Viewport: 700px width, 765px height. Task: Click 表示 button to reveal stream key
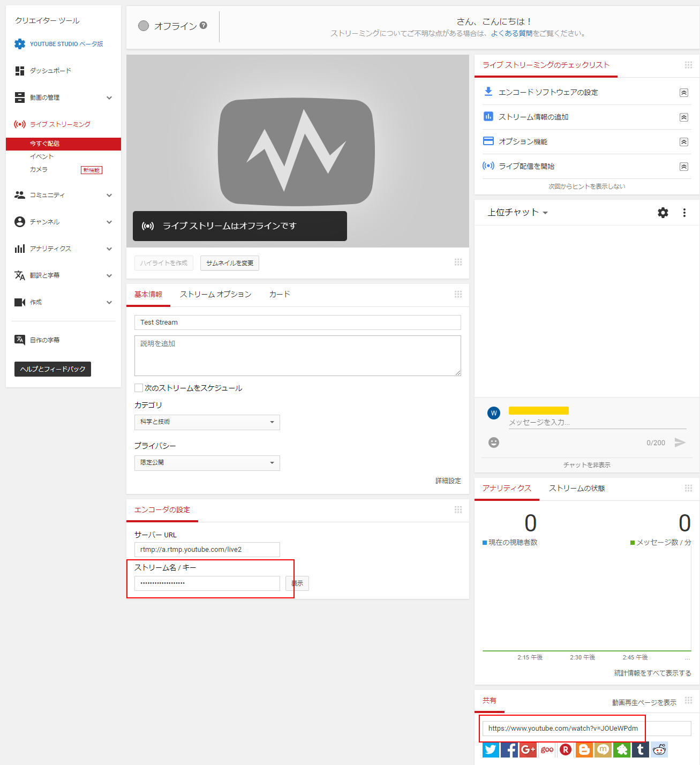click(297, 583)
